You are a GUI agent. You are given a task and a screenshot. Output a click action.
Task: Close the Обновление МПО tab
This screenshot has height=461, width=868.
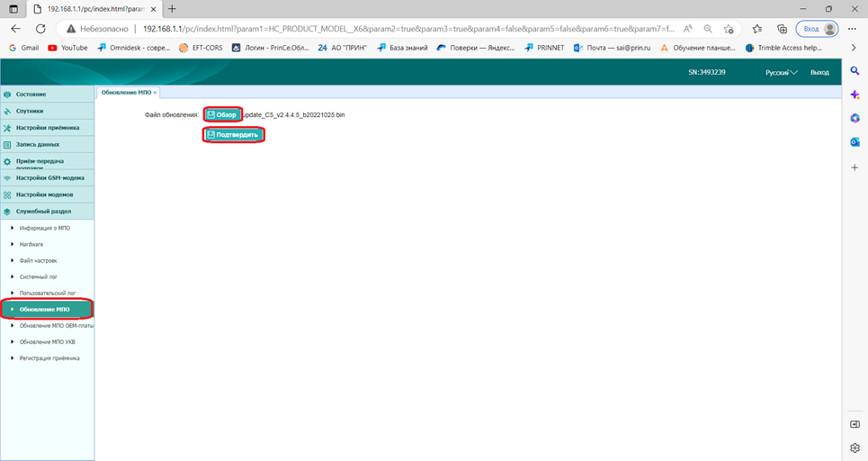click(155, 93)
